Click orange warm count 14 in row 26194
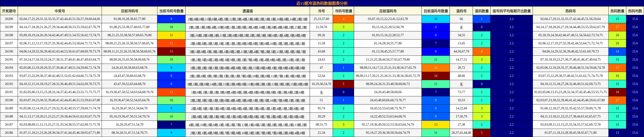The width and height of the screenshot is (644, 137). tap(436, 68)
